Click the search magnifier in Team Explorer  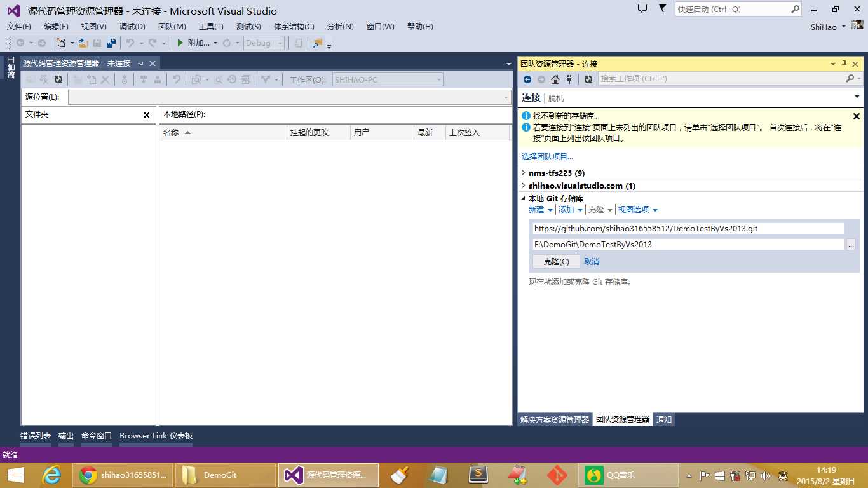pyautogui.click(x=850, y=79)
